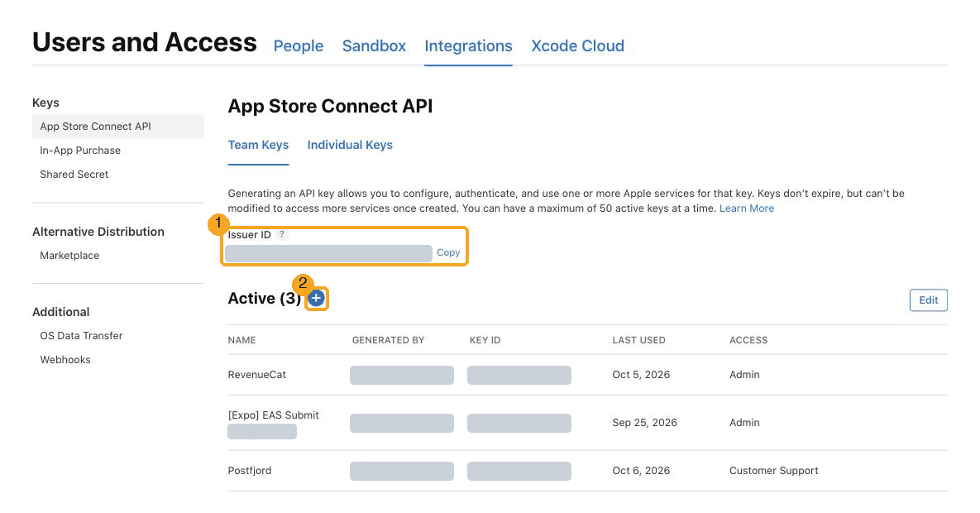Click the ACCESS column header
Screen dimensions: 980x513
tap(748, 340)
